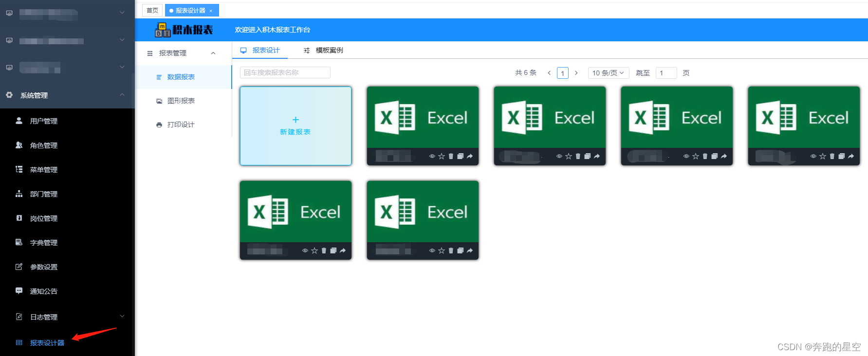Star the first Excel report in bottom row
This screenshot has width=868, height=356.
click(314, 250)
